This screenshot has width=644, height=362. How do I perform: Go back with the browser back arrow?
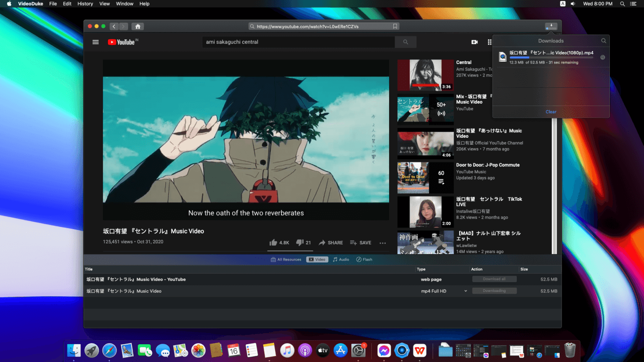click(x=114, y=27)
